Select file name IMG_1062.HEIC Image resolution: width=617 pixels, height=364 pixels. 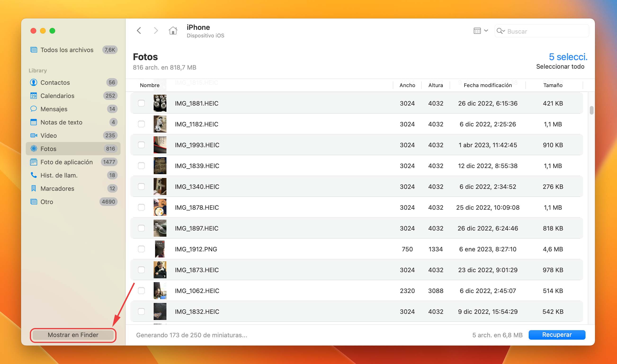coord(197,291)
